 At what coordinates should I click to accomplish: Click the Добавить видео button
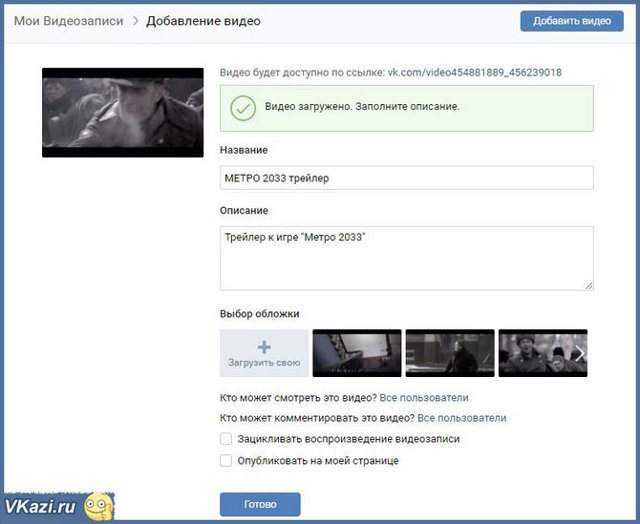click(x=572, y=21)
